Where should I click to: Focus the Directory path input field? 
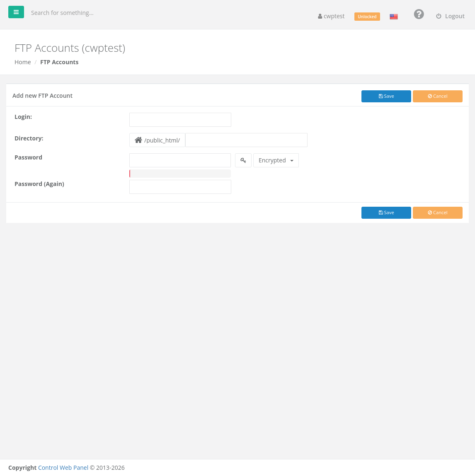point(246,140)
